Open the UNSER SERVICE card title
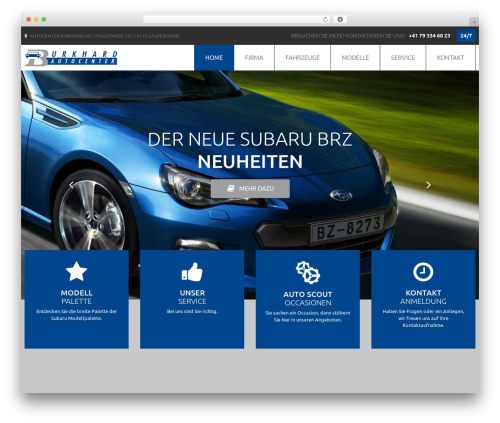 (x=192, y=297)
